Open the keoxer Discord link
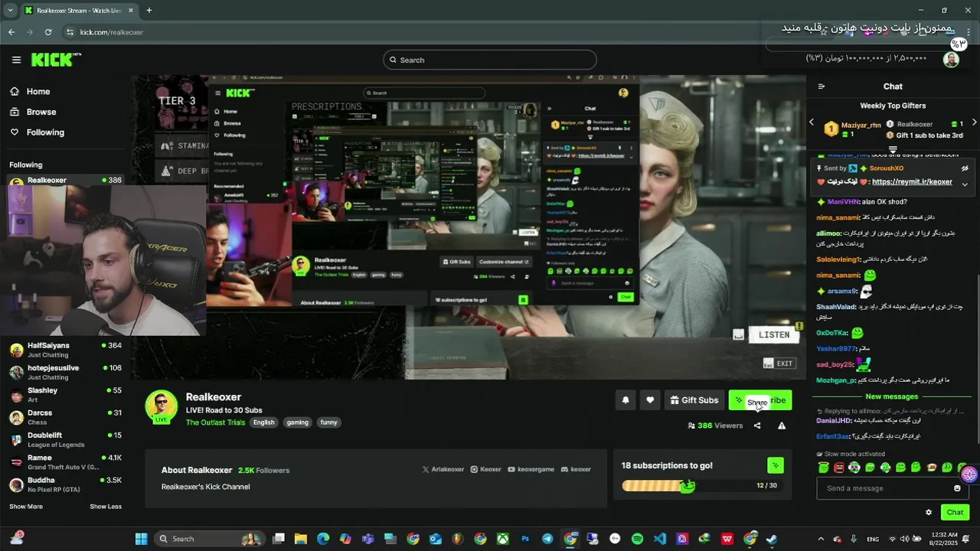The width and height of the screenshot is (980, 551). [x=576, y=469]
